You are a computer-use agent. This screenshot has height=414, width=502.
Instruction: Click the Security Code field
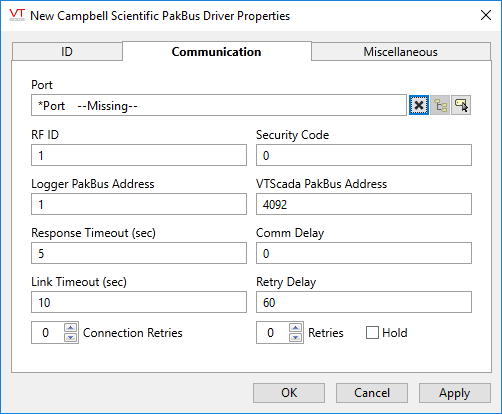(x=364, y=155)
